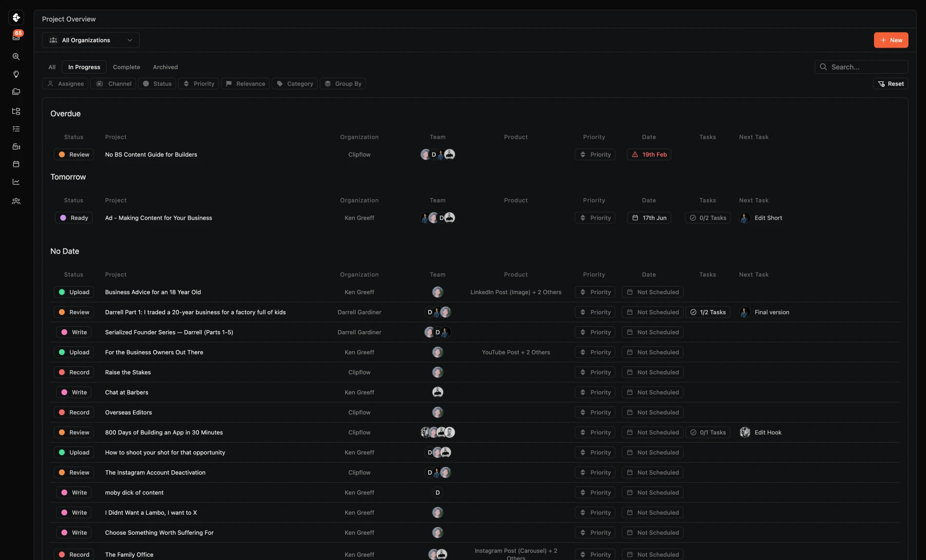
Task: Click the 17th Jun date button
Action: tap(649, 218)
